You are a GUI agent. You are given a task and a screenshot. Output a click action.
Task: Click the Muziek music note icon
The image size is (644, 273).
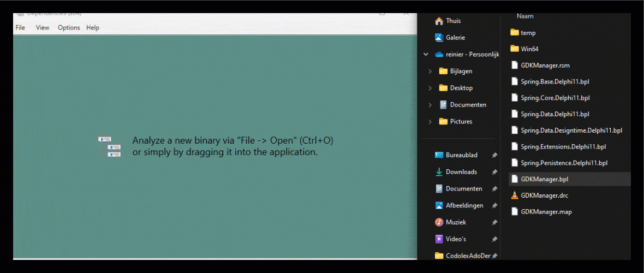pyautogui.click(x=439, y=222)
